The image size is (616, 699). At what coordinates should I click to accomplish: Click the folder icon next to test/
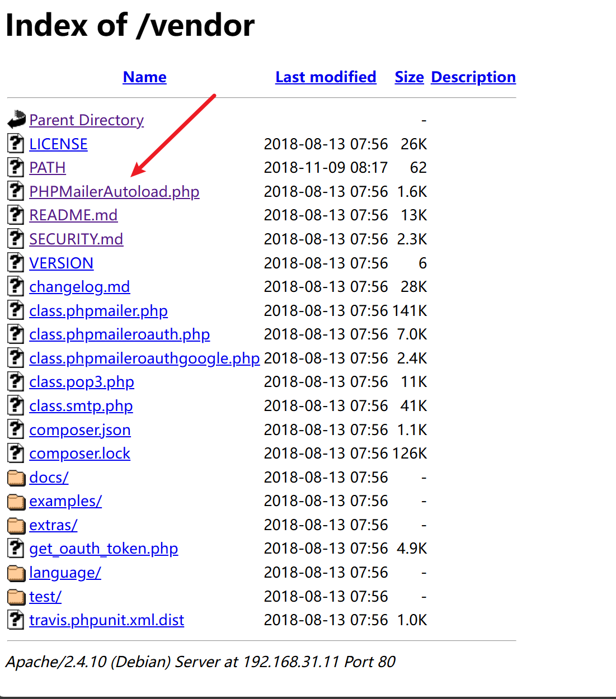pyautogui.click(x=17, y=597)
